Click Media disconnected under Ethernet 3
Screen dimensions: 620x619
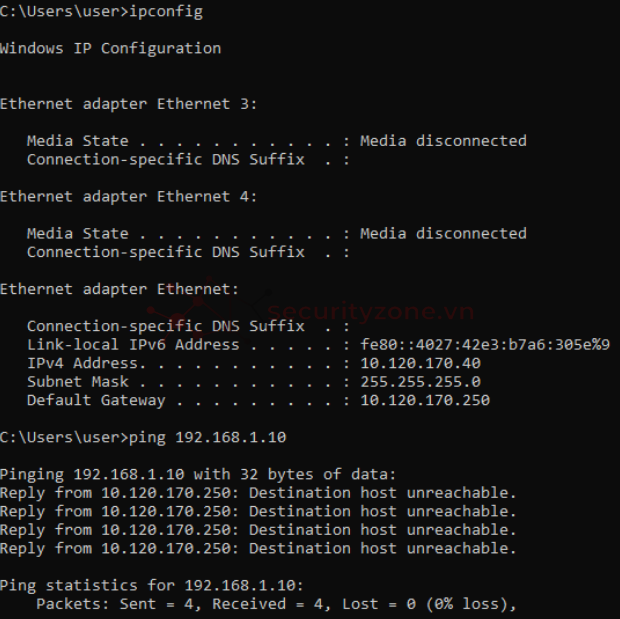click(x=443, y=141)
